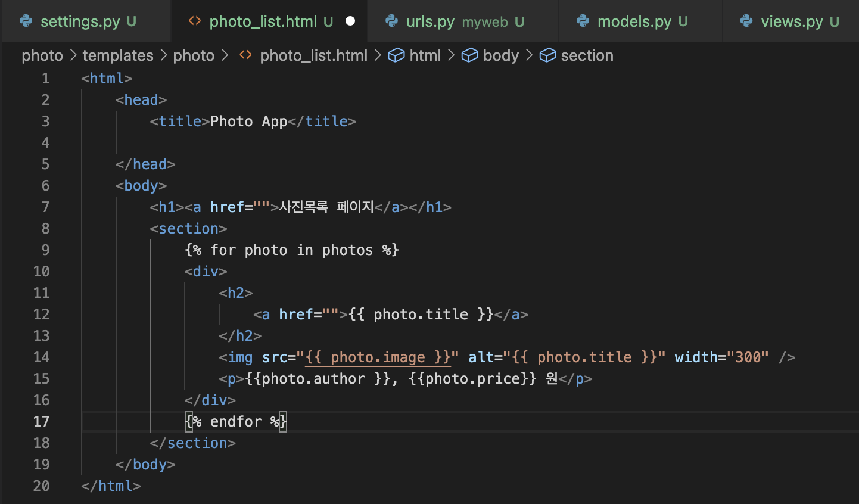Screen dimensions: 859x504
Task: Click line number 1 in the gutter
Action: 45,79
